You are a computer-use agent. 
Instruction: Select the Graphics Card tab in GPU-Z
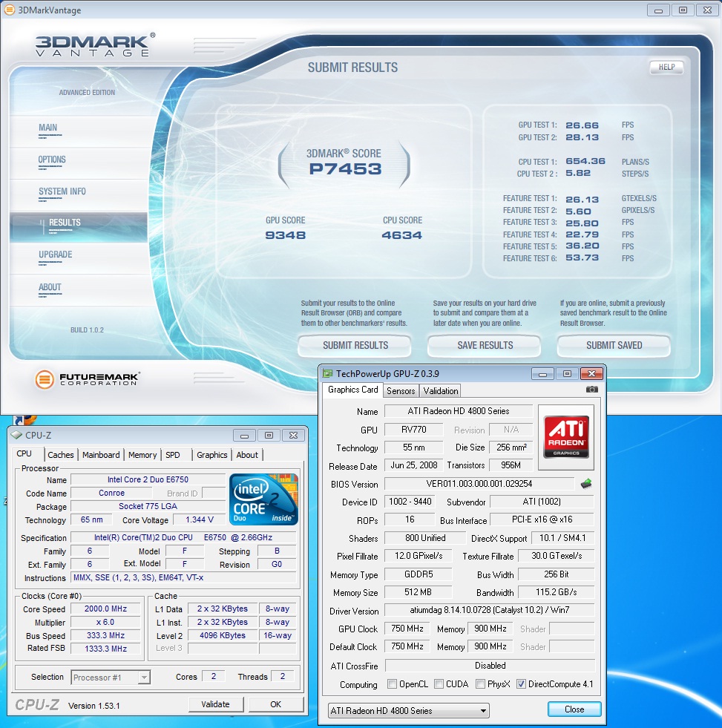click(x=353, y=390)
